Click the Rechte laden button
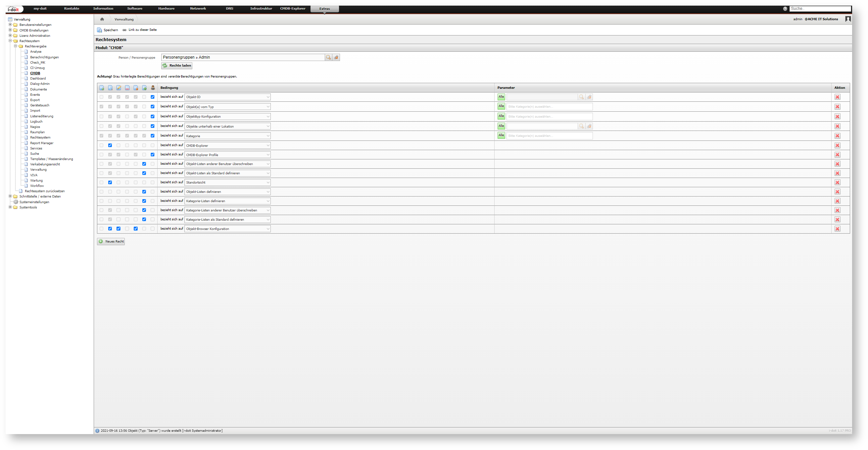This screenshot has width=868, height=450. pos(177,66)
